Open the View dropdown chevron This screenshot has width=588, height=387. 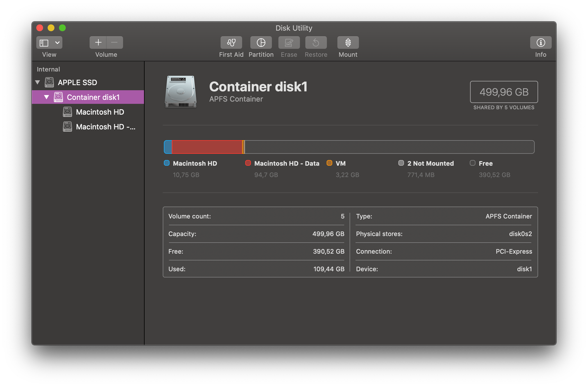pyautogui.click(x=57, y=43)
